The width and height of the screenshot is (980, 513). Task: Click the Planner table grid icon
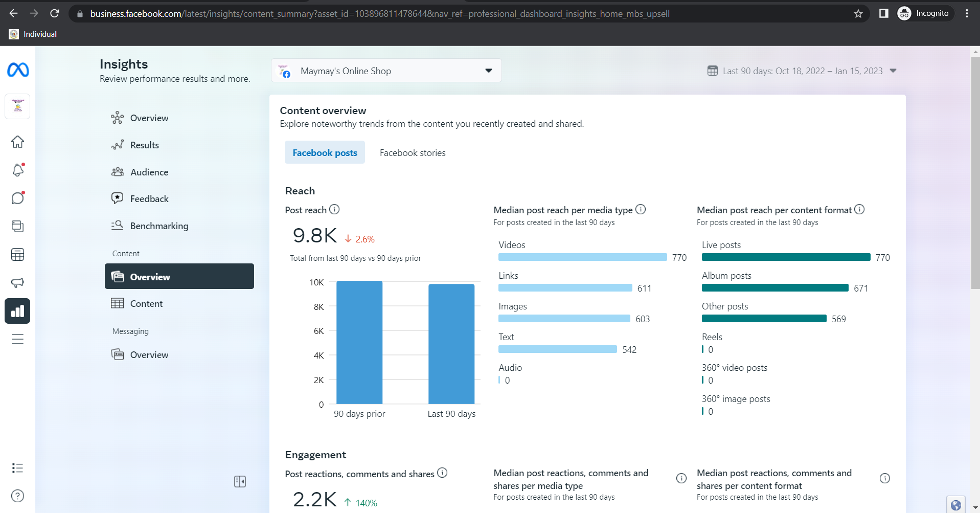click(18, 254)
